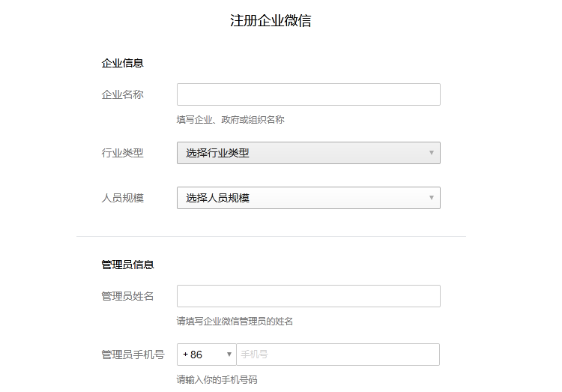
Task: Click hint text 填写企业、政府或组织名称
Action: [230, 119]
